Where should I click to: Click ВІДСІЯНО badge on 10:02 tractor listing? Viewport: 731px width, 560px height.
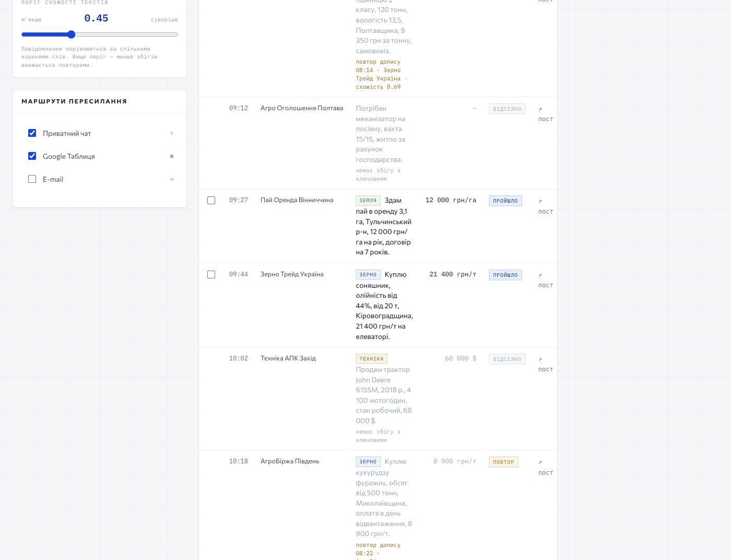(507, 359)
